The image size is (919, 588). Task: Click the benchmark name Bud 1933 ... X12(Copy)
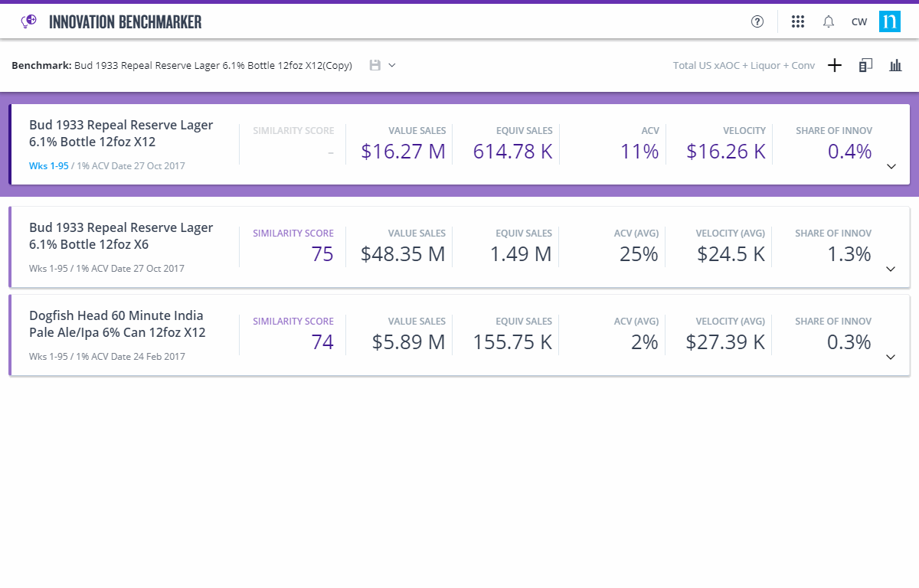[213, 66]
